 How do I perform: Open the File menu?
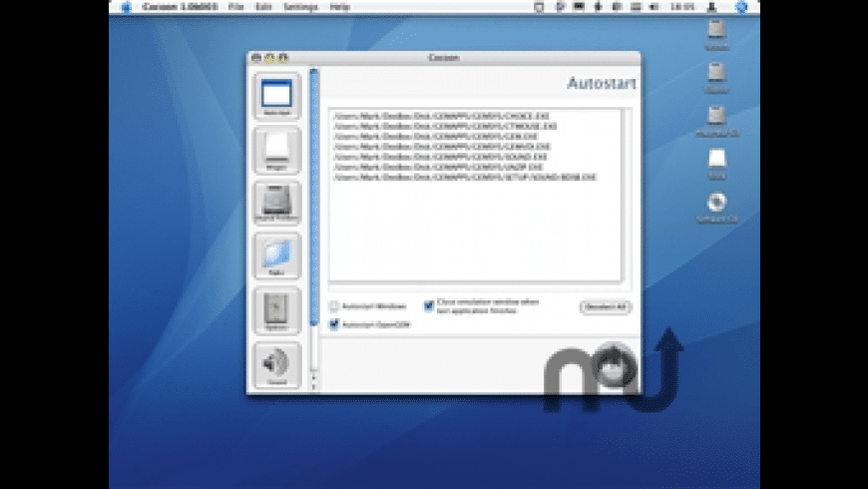coord(235,7)
